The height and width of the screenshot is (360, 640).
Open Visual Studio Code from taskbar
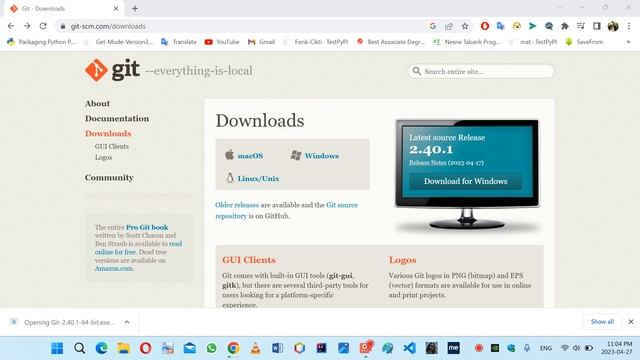[409, 348]
